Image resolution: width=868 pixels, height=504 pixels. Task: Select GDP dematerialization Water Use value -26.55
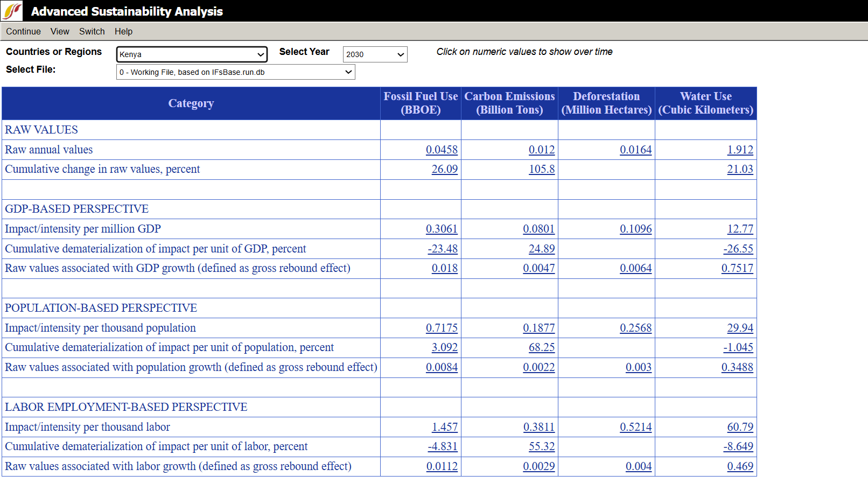(x=738, y=249)
